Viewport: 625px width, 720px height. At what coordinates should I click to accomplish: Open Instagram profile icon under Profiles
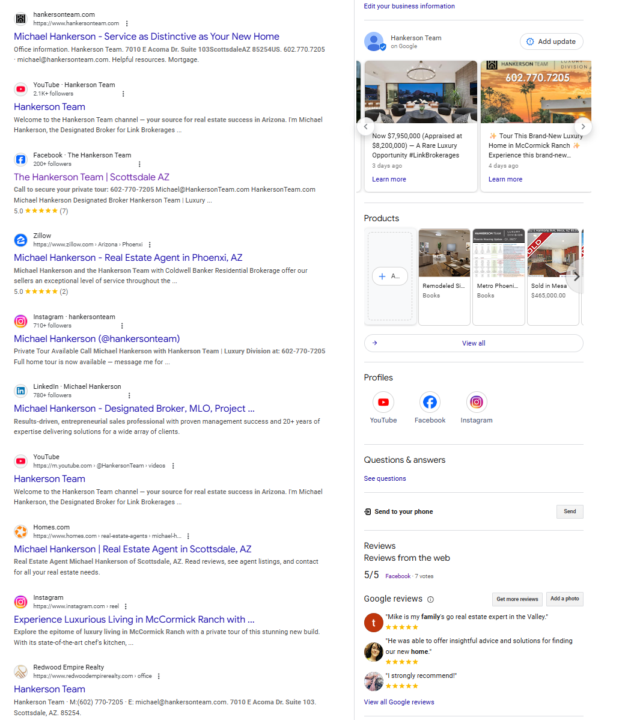point(476,402)
